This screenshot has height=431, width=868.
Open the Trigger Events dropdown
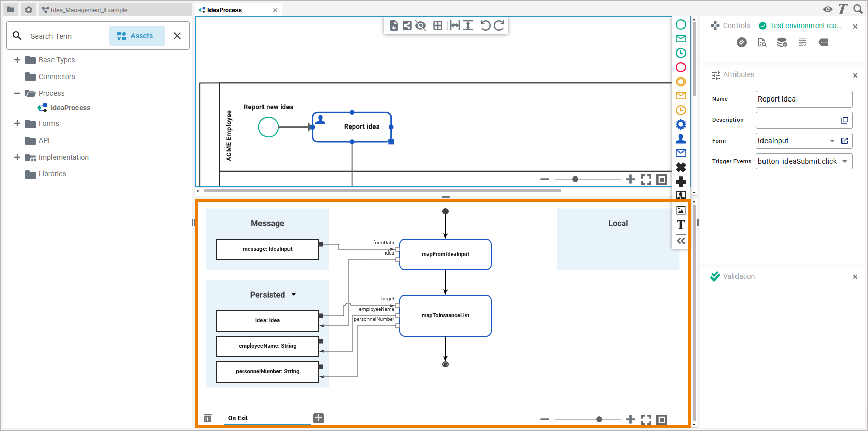point(845,161)
